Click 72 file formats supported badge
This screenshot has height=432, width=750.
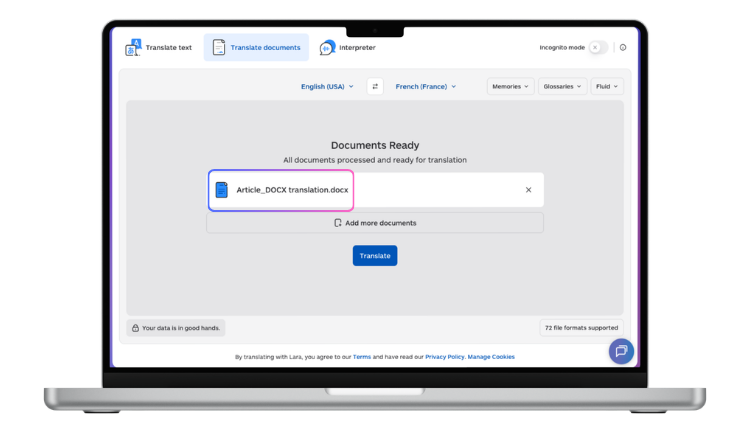[581, 328]
